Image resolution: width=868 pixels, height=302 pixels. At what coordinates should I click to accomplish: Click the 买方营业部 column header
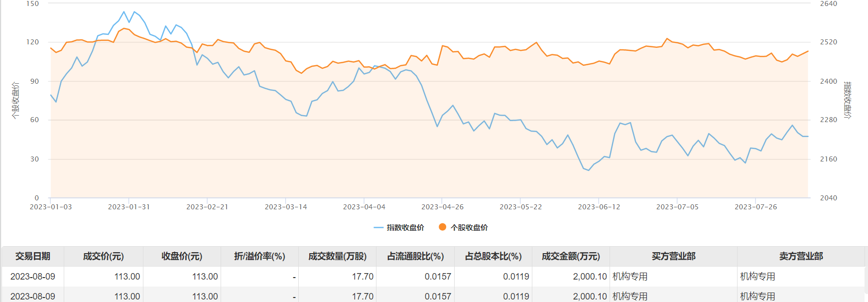tap(674, 256)
